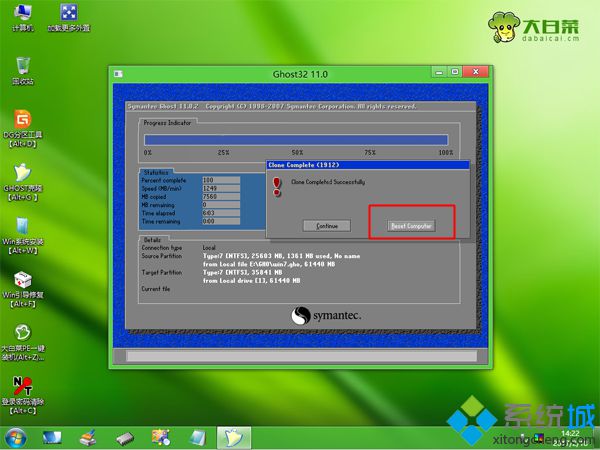
Task: Click the progress indicator bar
Action: [296, 140]
